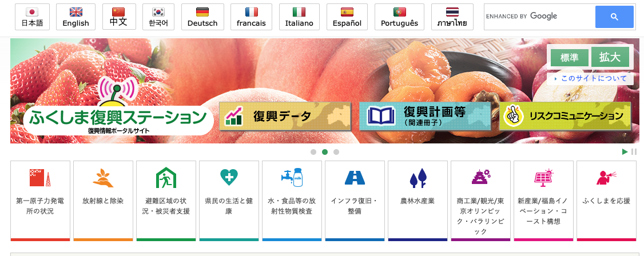This screenshot has height=256, width=644.
Task: Switch text size to 拡大
Action: pyautogui.click(x=610, y=57)
